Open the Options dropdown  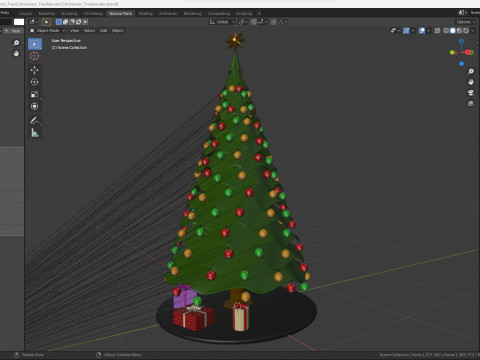466,22
